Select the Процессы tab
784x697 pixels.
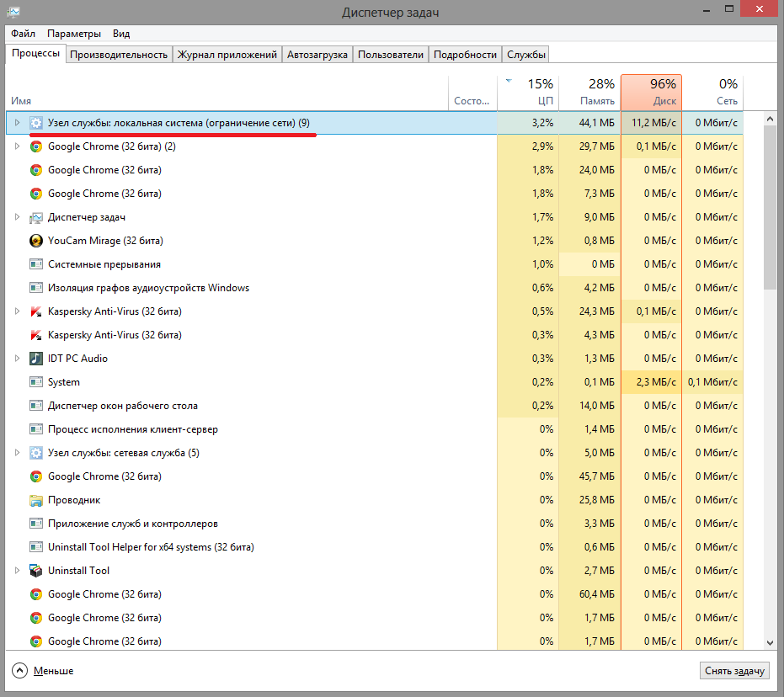pyautogui.click(x=35, y=54)
